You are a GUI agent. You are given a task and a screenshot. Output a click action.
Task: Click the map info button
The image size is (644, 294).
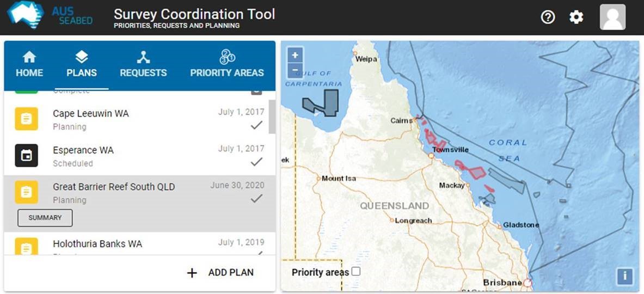click(x=624, y=276)
